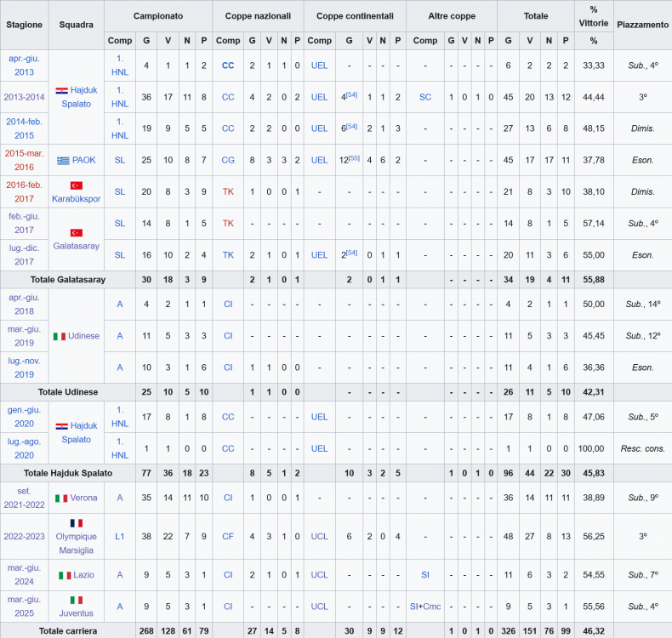Screen dimensions: 672x638
Task: Click the Campionato column header
Action: coord(158,16)
